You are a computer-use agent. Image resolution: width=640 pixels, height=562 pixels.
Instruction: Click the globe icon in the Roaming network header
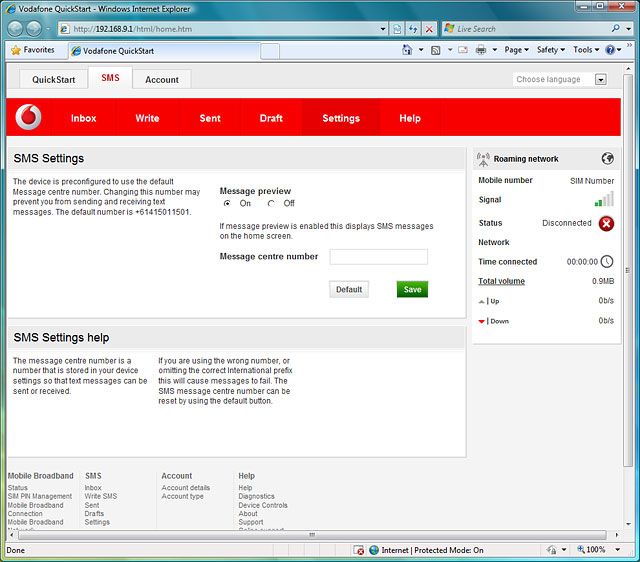click(607, 158)
